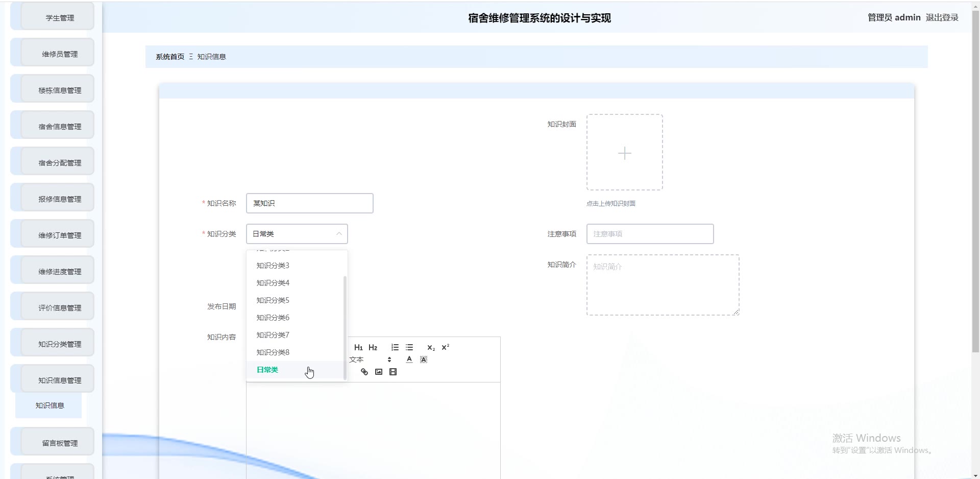Image resolution: width=980 pixels, height=479 pixels.
Task: Open the 文本 text size dropdown
Action: pyautogui.click(x=371, y=360)
